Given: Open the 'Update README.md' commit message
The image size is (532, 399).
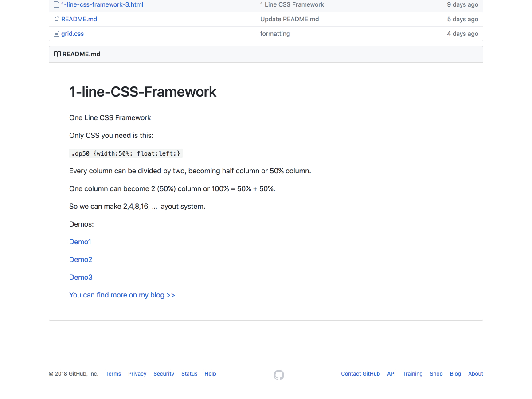Looking at the screenshot, I should (289, 19).
